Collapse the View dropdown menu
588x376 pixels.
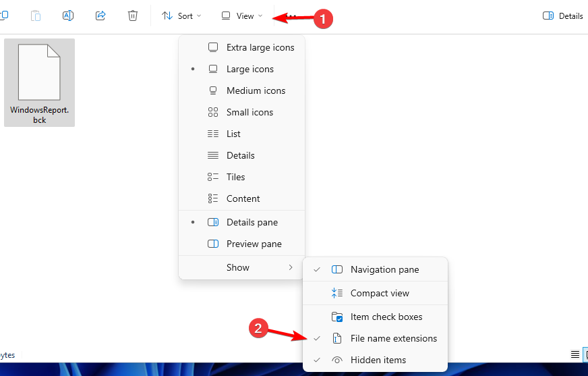pos(242,16)
